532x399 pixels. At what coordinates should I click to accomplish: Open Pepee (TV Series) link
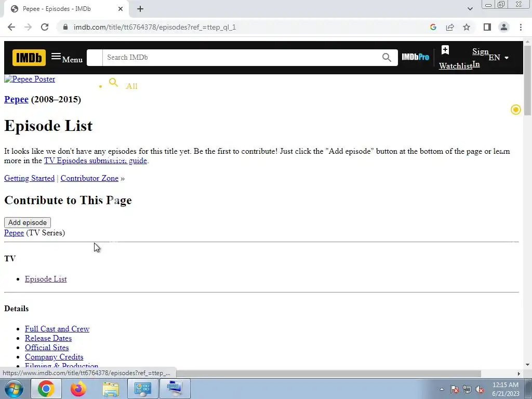14,233
